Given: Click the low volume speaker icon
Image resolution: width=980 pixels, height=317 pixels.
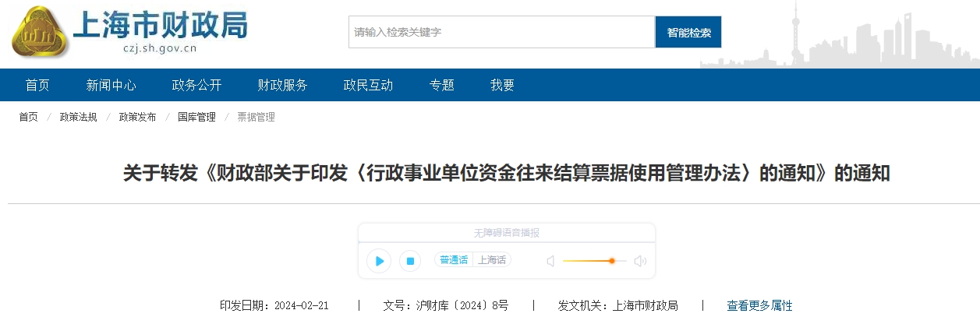Looking at the screenshot, I should [x=550, y=261].
